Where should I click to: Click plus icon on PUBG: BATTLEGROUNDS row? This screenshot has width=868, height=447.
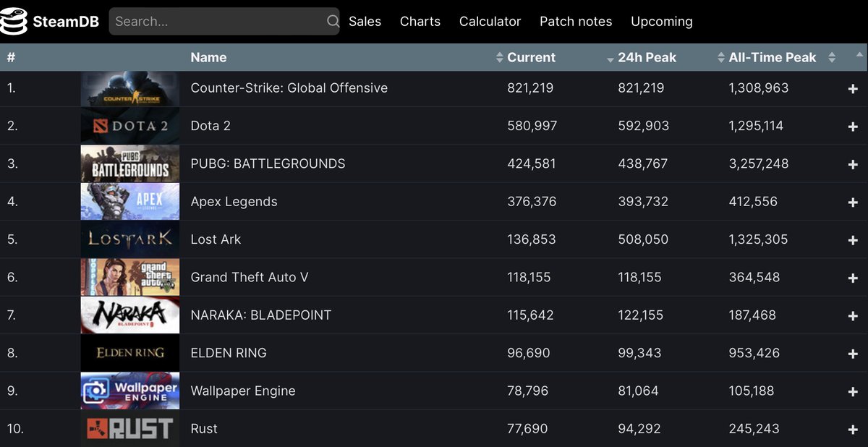click(x=853, y=165)
